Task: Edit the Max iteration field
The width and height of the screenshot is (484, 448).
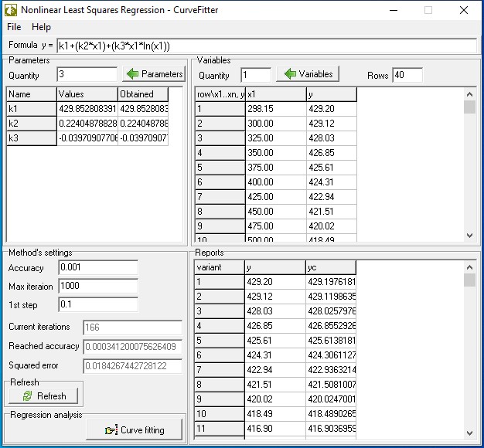Action: [x=97, y=286]
